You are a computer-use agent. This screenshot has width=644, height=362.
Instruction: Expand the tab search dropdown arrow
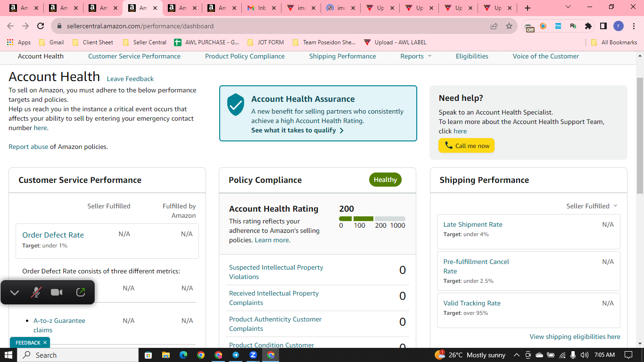(568, 7)
